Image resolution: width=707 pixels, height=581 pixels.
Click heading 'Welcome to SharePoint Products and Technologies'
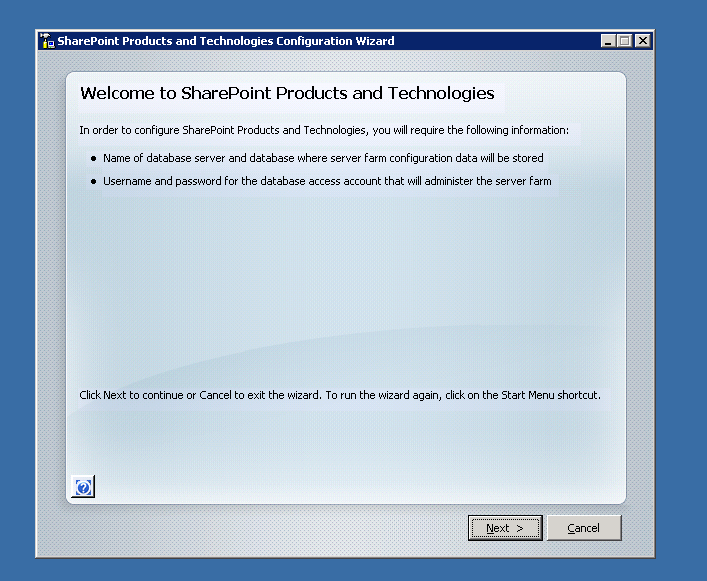(x=287, y=93)
